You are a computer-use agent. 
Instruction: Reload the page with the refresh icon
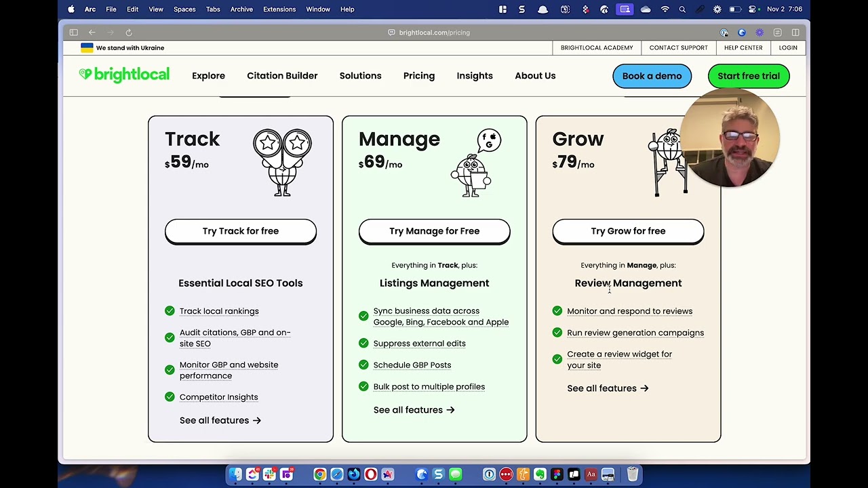coord(129,33)
